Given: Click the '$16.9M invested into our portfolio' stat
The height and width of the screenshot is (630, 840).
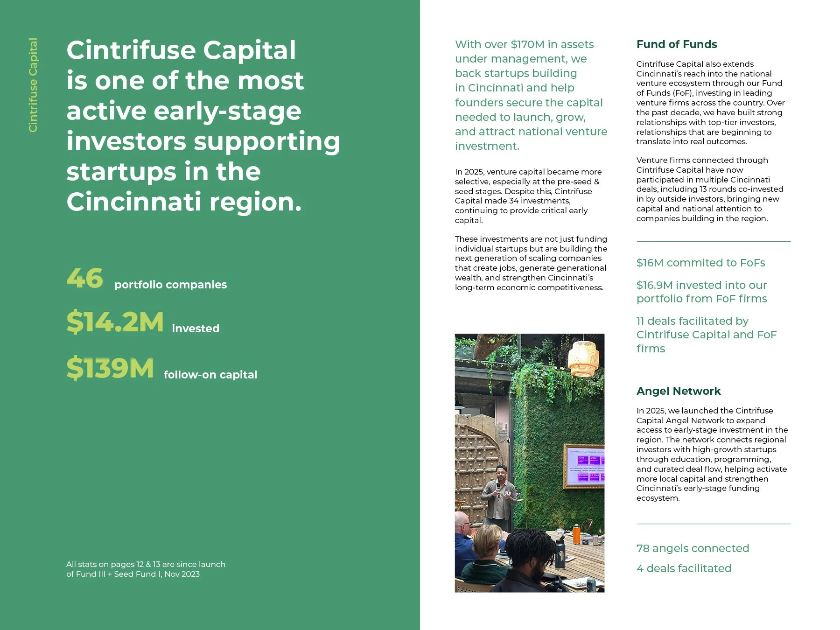Looking at the screenshot, I should [702, 292].
